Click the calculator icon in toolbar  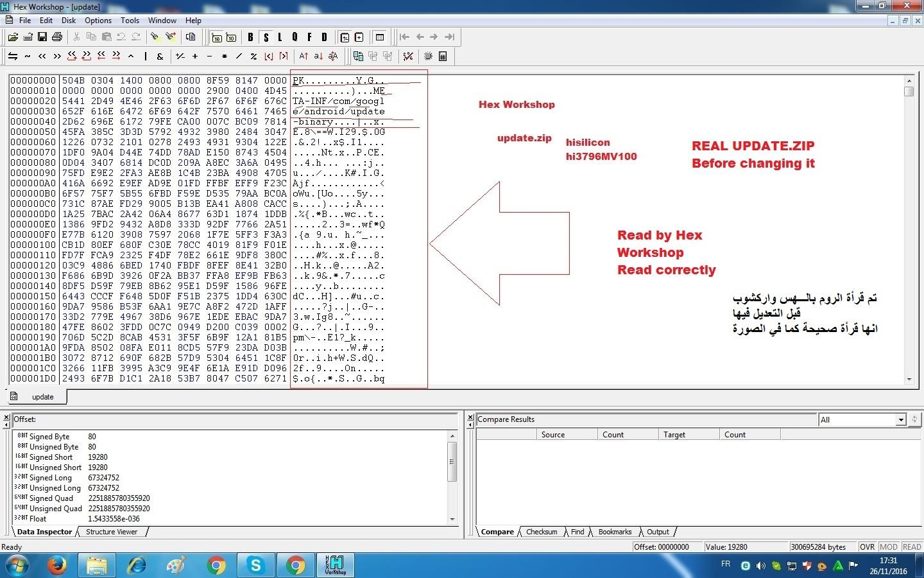(x=443, y=57)
